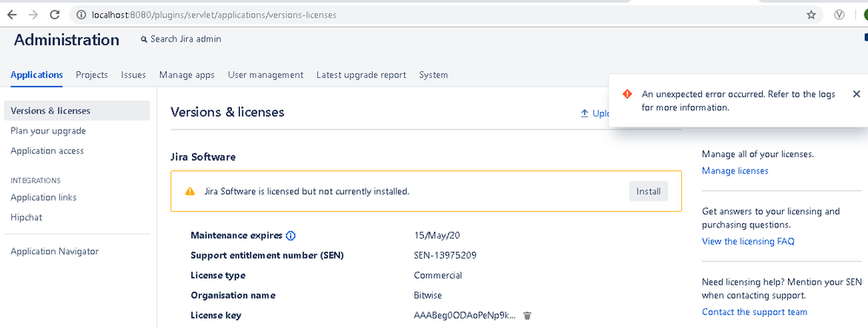This screenshot has height=329, width=868.
Task: View the licensing FAQ link
Action: pos(748,241)
